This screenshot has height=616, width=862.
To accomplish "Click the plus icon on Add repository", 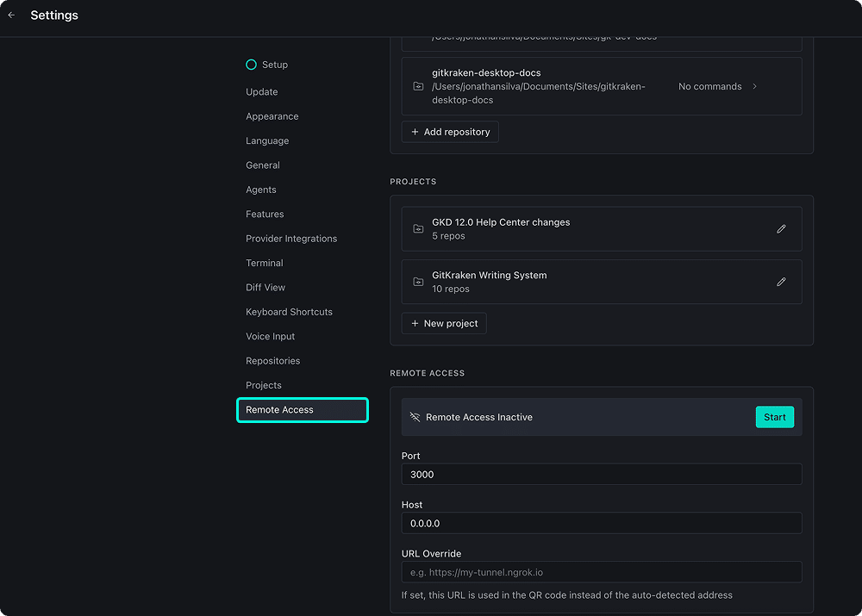I will coord(415,132).
